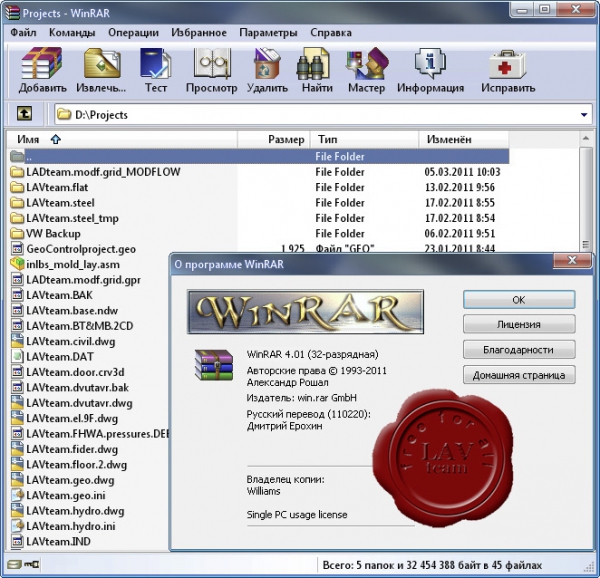600x578 pixels.
Task: Select the parent ".." folder row
Action: tap(259, 156)
